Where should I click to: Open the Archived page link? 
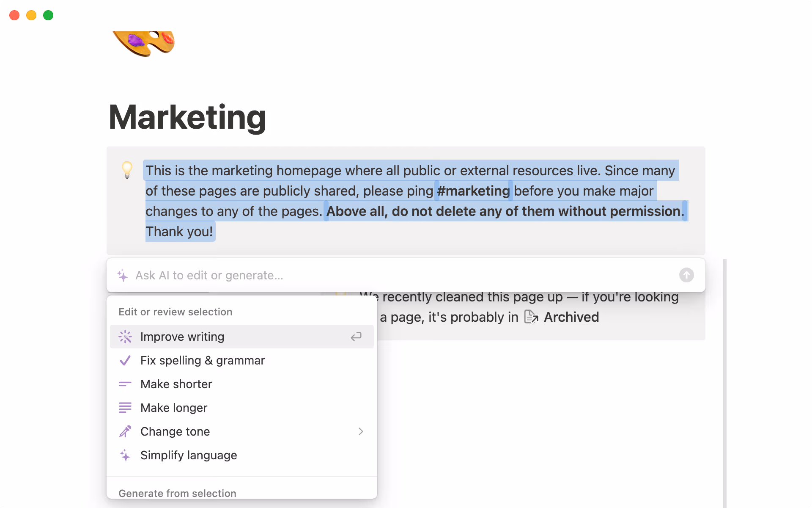point(571,317)
